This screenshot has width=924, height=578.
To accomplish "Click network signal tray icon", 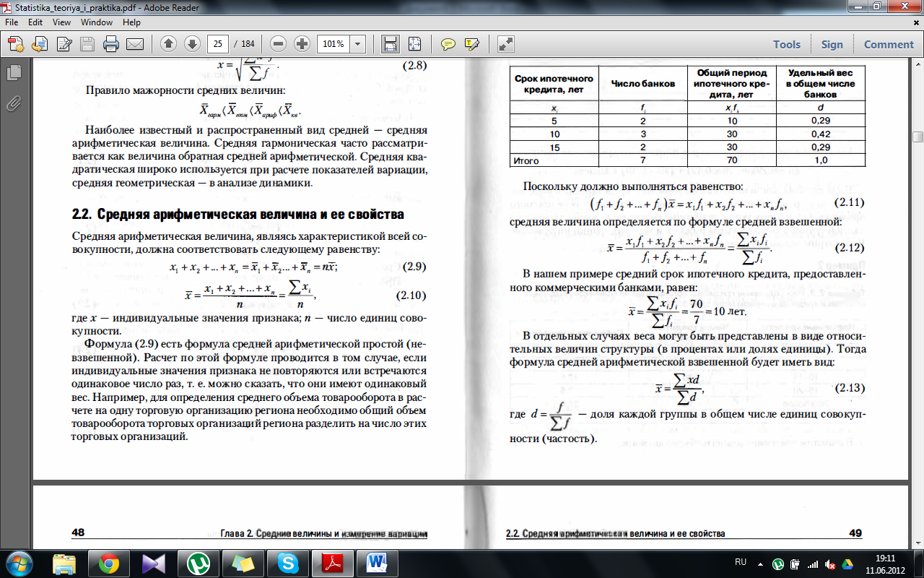I will click(x=813, y=564).
